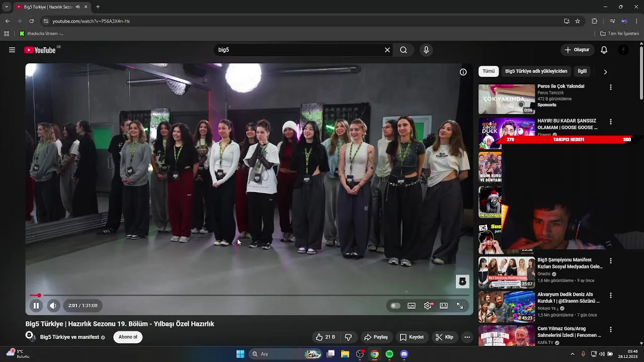The image size is (644, 362).
Task: View site information icon in address bar
Action: 46,21
